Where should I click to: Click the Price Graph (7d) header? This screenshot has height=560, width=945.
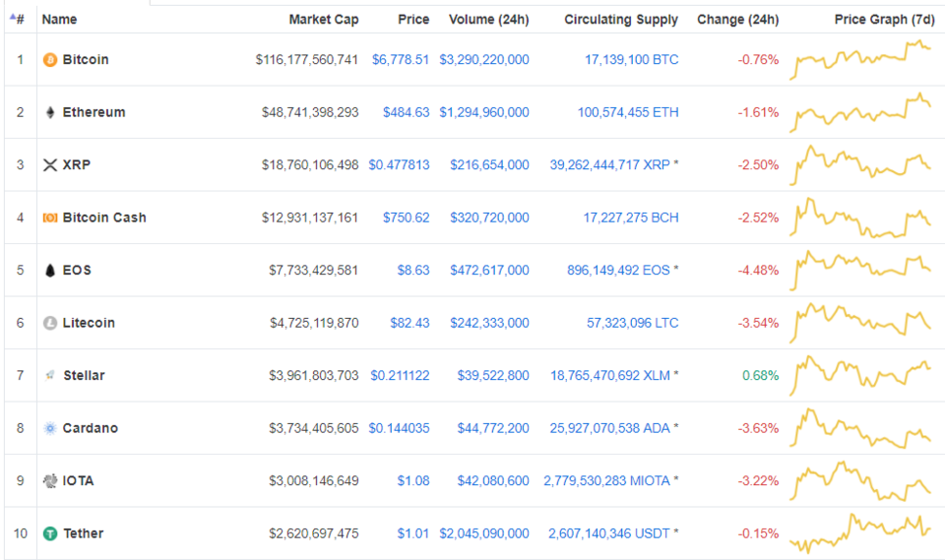884,20
